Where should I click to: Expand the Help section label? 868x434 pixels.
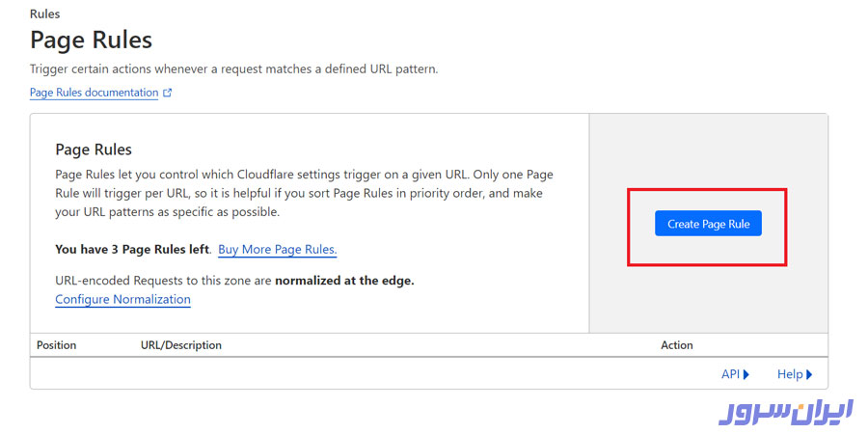coord(789,374)
